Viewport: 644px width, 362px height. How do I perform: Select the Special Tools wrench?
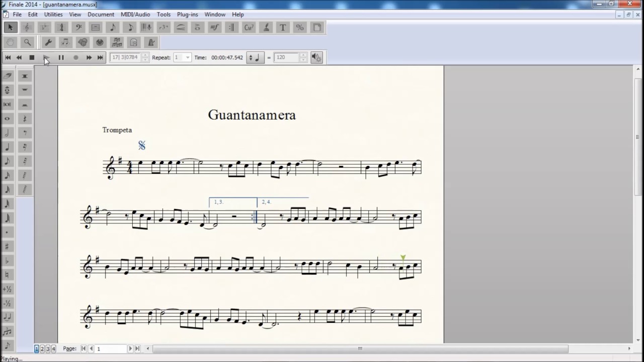48,42
